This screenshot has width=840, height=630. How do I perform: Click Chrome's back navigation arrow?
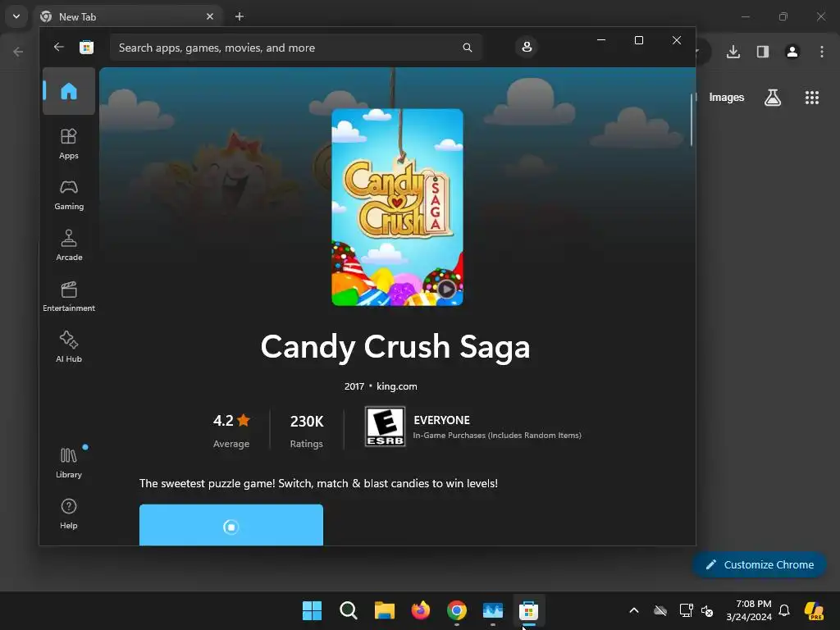click(18, 52)
